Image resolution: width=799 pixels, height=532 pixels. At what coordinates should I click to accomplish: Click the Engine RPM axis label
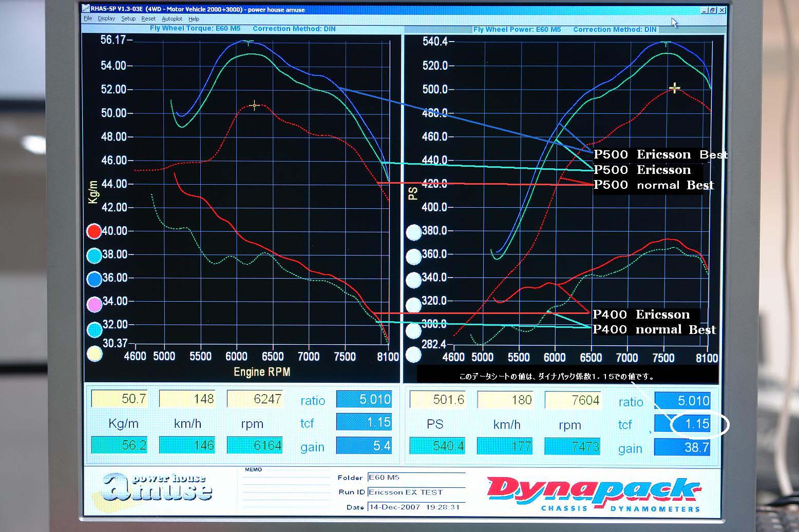point(262,372)
